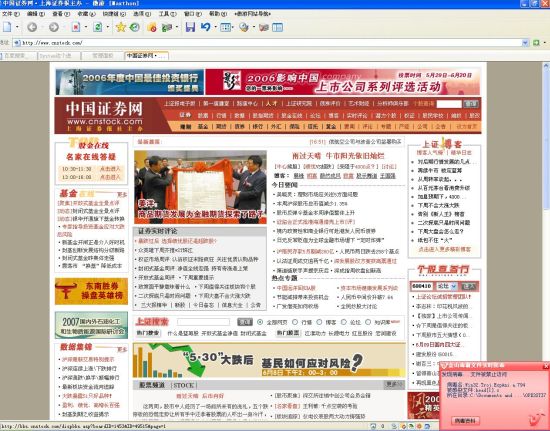Toggle the sidebar panel icon at toolbar end
550x431 pixels.
click(x=277, y=27)
